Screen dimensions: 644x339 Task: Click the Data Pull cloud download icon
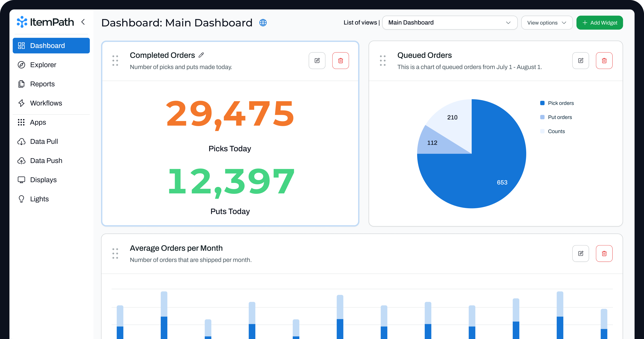tap(21, 141)
